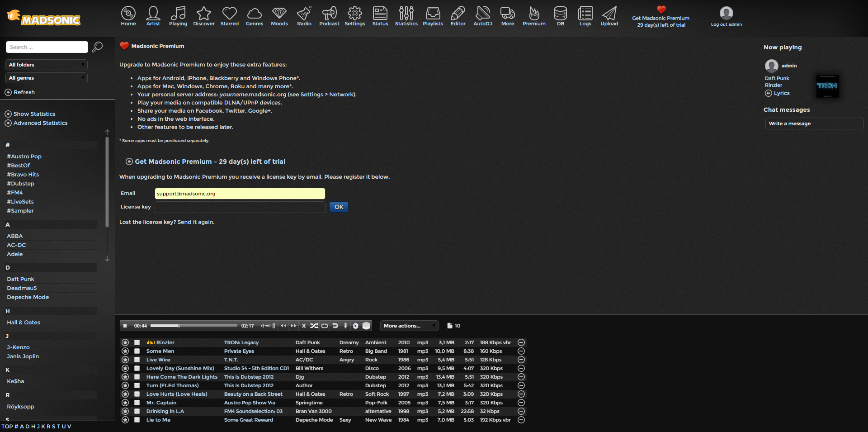Click the Podcast icon in the top bar
Screen dimensions: 868x432
coord(329,16)
